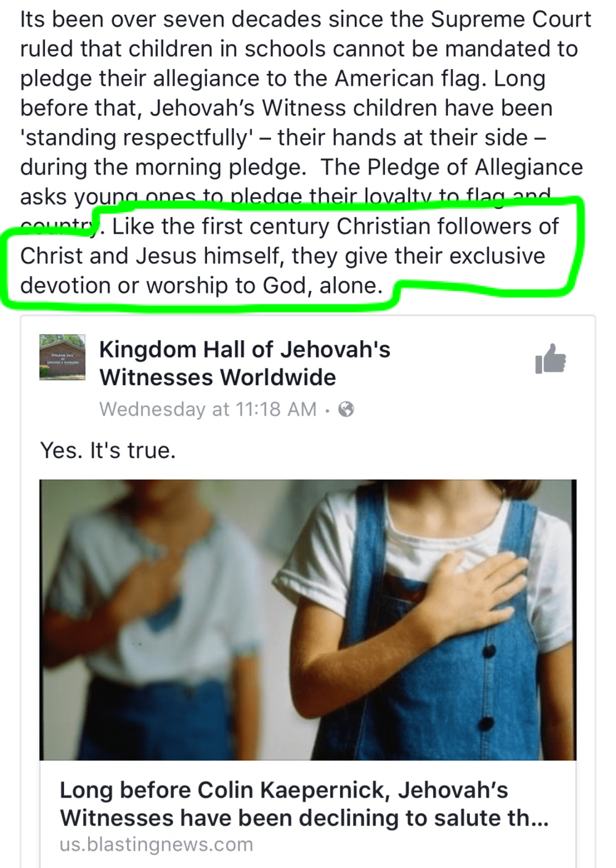Tap the "Witnesses Worldwide" line of page name
The image size is (616, 868).
pos(218,377)
